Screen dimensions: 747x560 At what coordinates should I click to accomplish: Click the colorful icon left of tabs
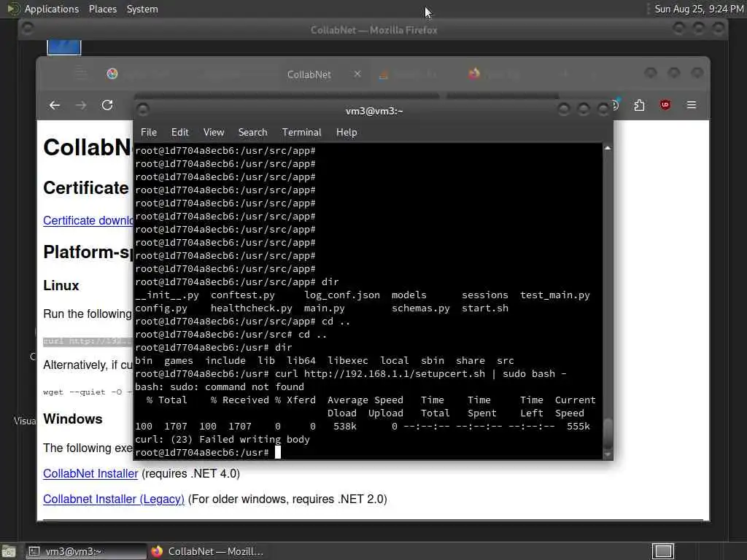112,74
